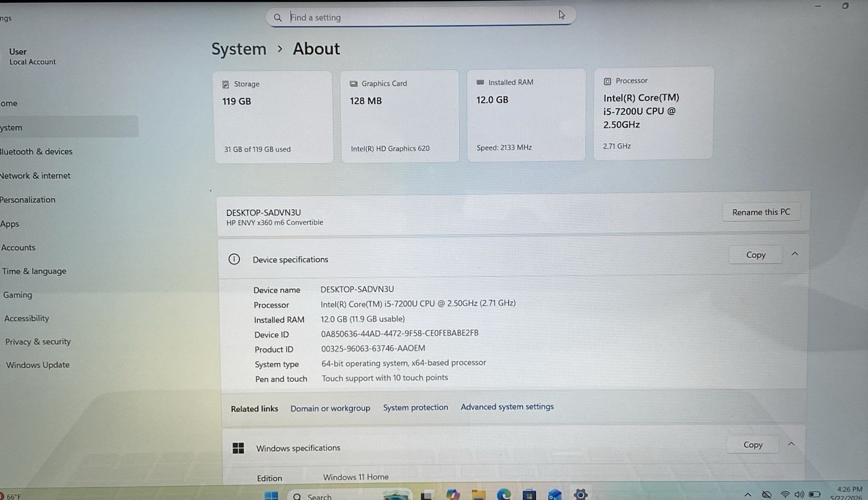
Task: Show hidden tray icons chevron
Action: coord(748,495)
